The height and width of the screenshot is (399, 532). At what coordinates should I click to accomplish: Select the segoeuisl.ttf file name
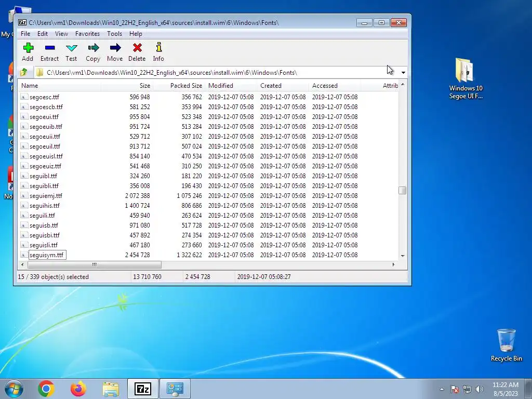[x=46, y=156]
